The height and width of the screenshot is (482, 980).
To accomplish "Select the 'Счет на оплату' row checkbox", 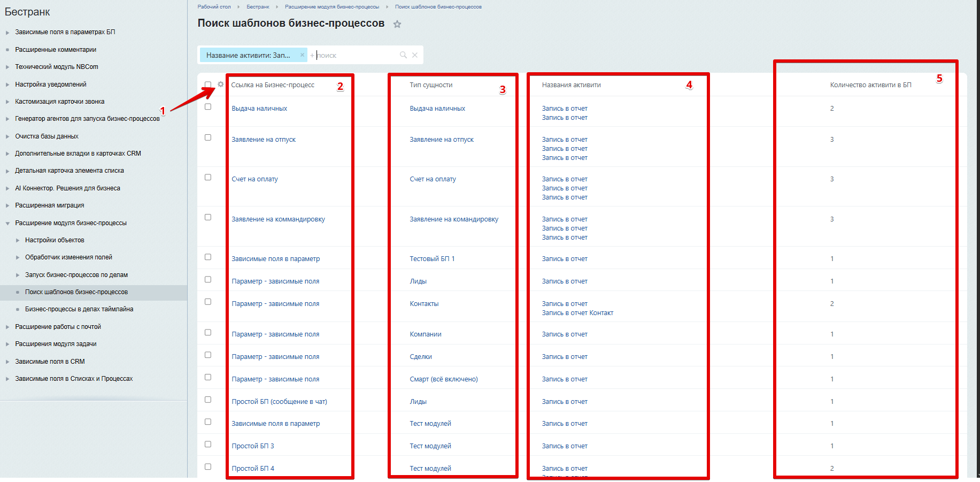I will [x=208, y=178].
